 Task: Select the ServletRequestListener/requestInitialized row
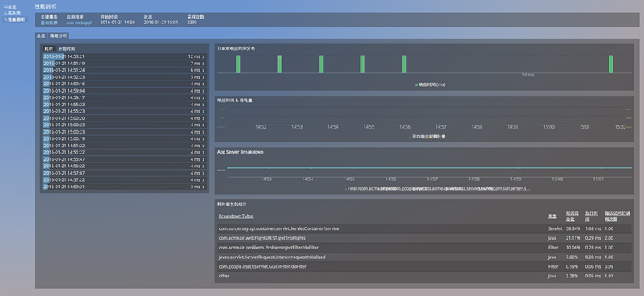(x=424, y=257)
